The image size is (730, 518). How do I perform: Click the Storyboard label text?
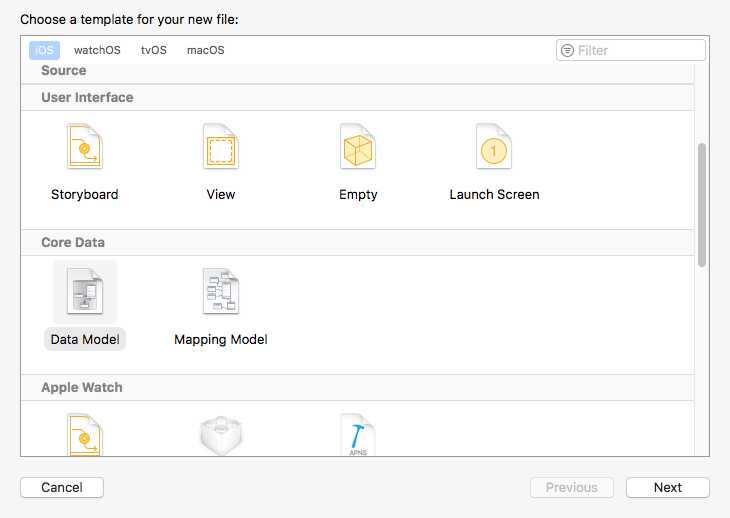coord(85,195)
